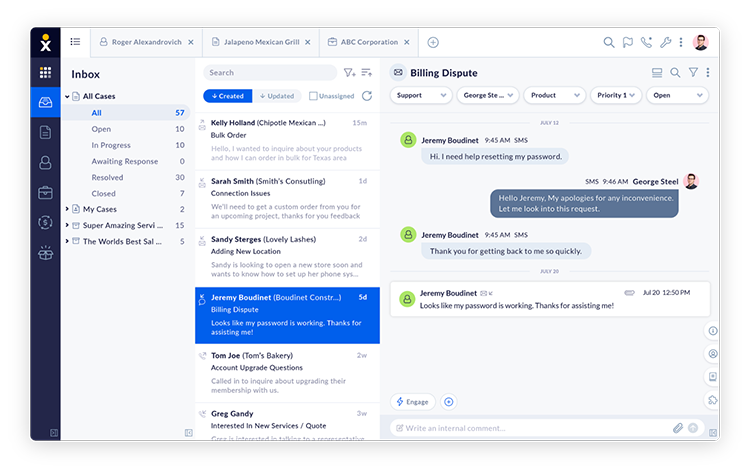Click the internal comment input field
This screenshot has width=750, height=474.
[530, 428]
